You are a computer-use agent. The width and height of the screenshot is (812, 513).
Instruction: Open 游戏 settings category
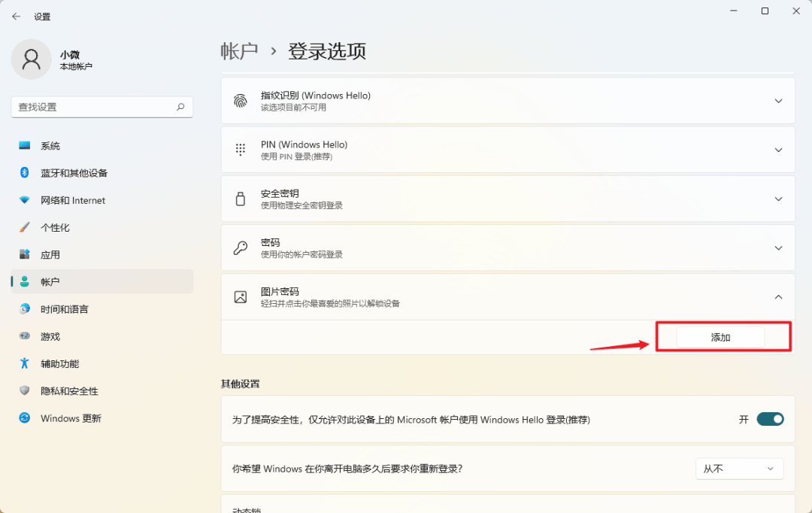[102, 335]
